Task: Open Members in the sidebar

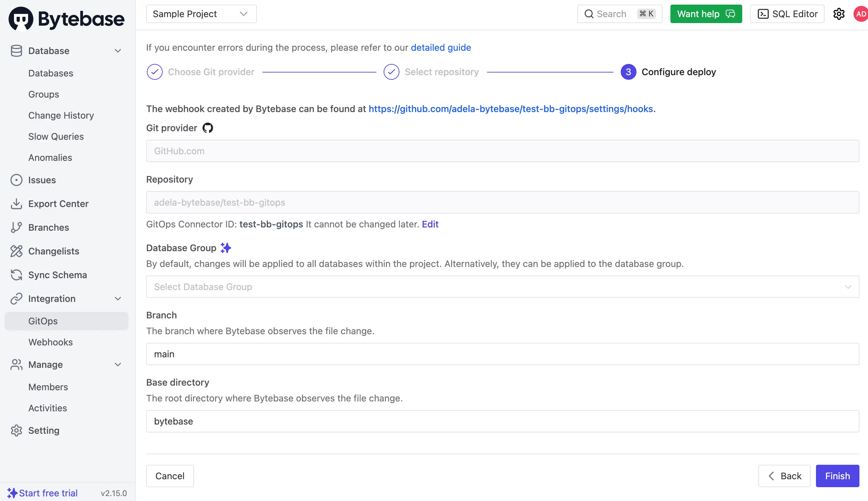Action: pos(48,387)
